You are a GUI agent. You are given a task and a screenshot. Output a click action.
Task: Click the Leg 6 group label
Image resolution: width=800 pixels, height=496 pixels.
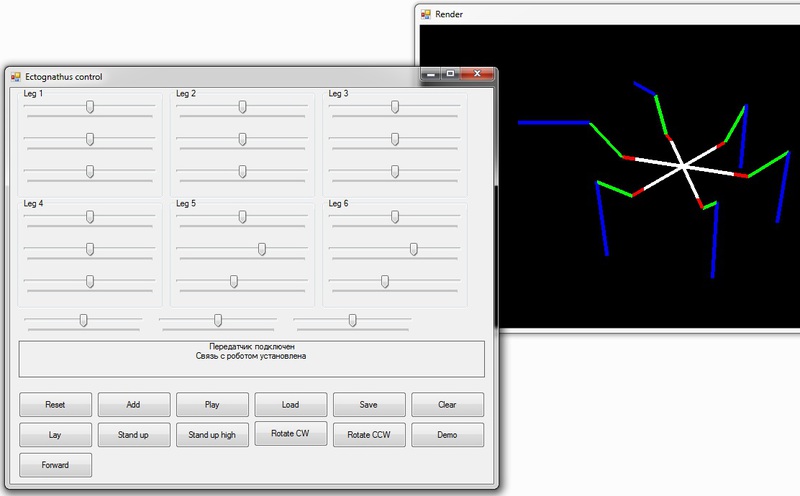coord(338,203)
